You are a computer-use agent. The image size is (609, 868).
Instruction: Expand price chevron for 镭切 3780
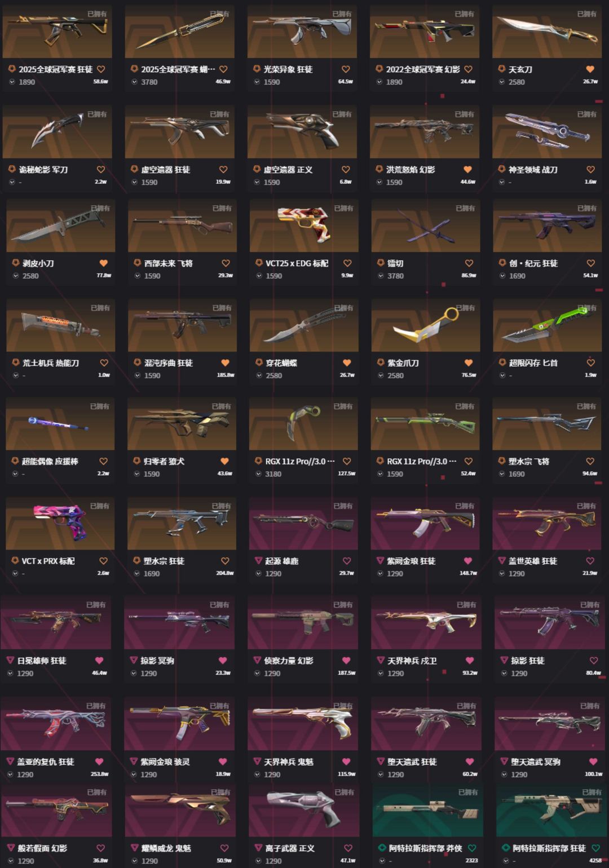[381, 276]
